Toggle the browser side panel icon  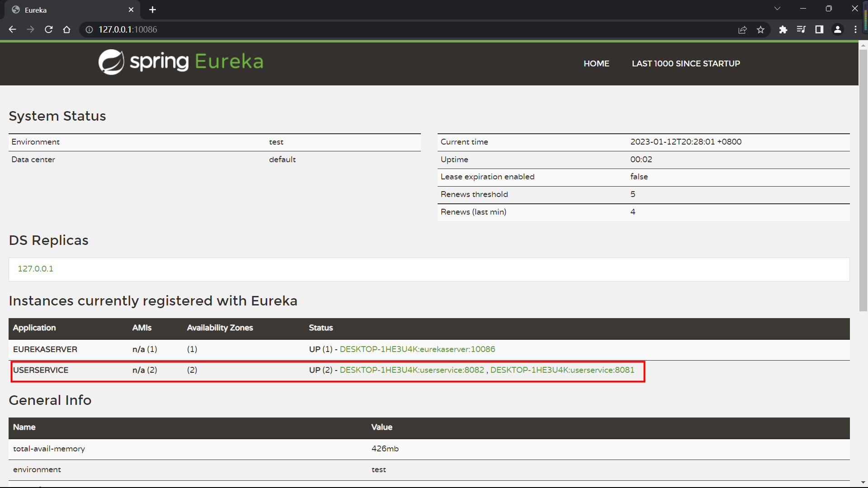(819, 29)
